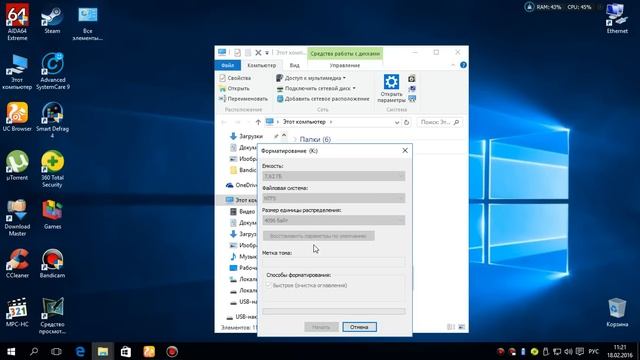Launch CCleaner desktop shortcut

pyautogui.click(x=17, y=263)
